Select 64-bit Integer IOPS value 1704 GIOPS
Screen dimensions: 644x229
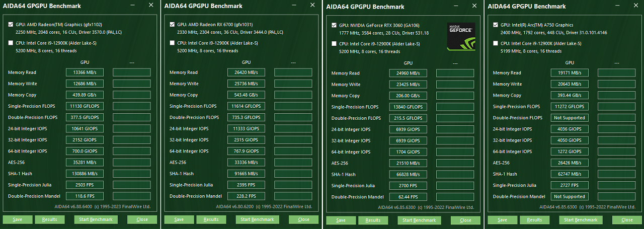[408, 152]
